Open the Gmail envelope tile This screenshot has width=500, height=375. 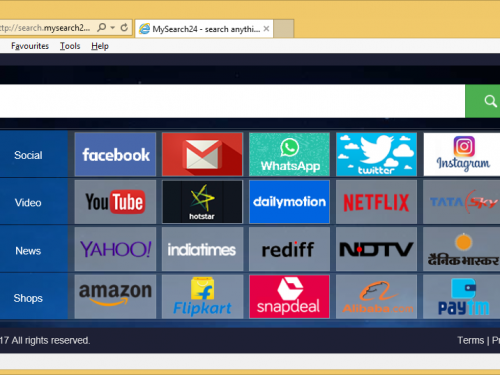pyautogui.click(x=202, y=154)
